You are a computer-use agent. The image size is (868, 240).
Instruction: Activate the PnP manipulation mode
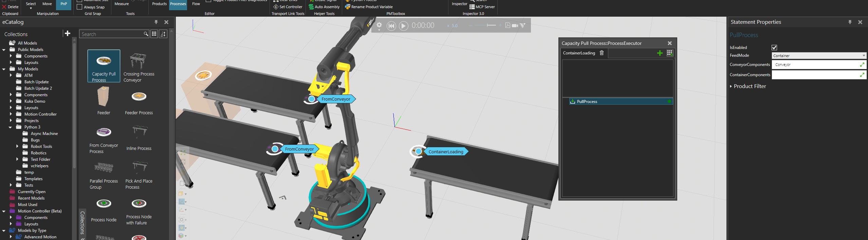coord(63,4)
